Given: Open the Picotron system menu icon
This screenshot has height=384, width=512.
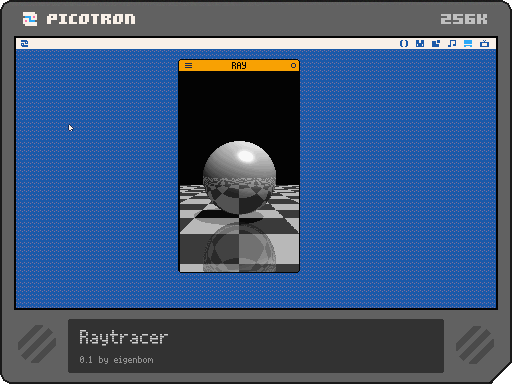Looking at the screenshot, I should (24, 43).
